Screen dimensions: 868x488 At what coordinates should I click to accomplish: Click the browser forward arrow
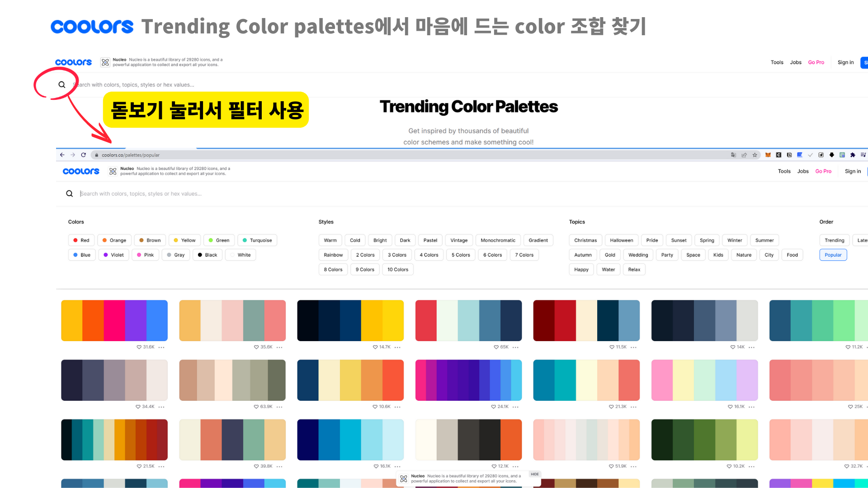73,155
